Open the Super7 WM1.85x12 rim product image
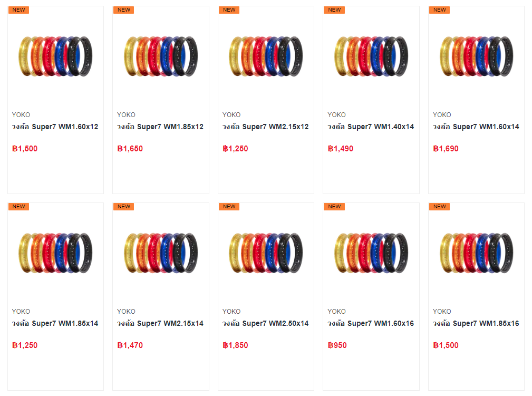532x396 pixels. pos(161,56)
